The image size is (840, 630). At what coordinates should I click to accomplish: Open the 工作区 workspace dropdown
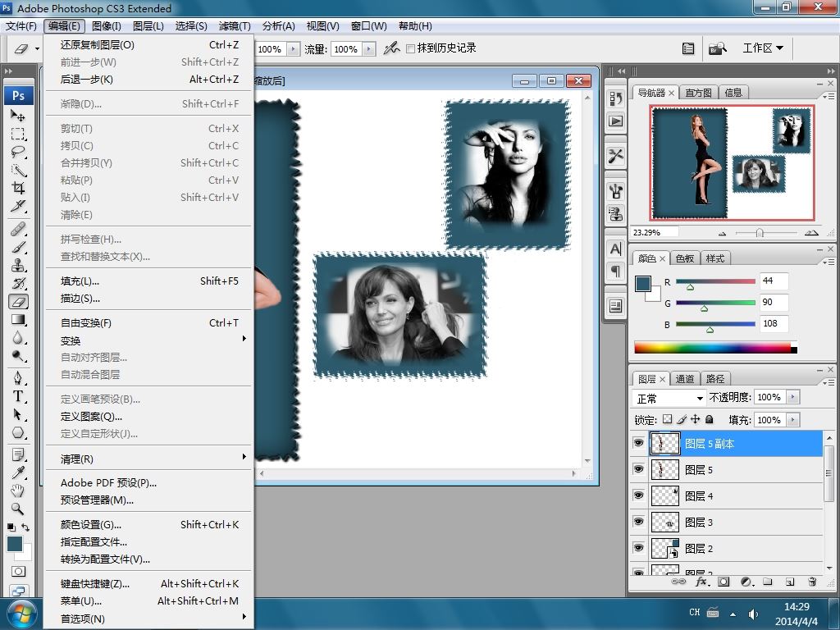click(762, 48)
